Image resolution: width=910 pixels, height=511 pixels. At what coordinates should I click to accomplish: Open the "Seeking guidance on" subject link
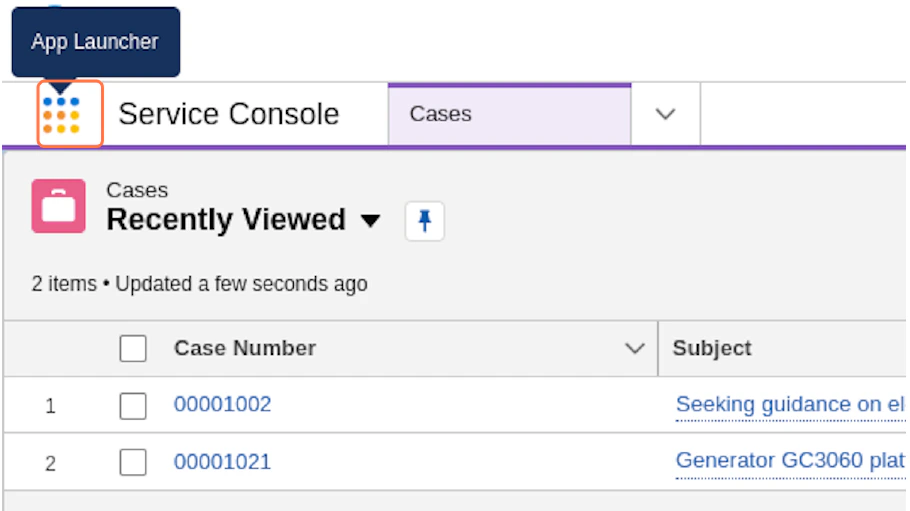790,404
